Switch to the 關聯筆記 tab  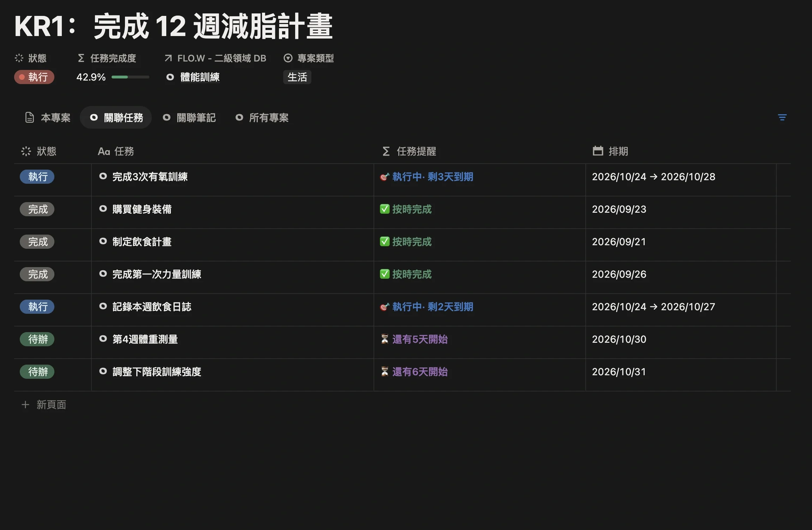click(x=189, y=118)
